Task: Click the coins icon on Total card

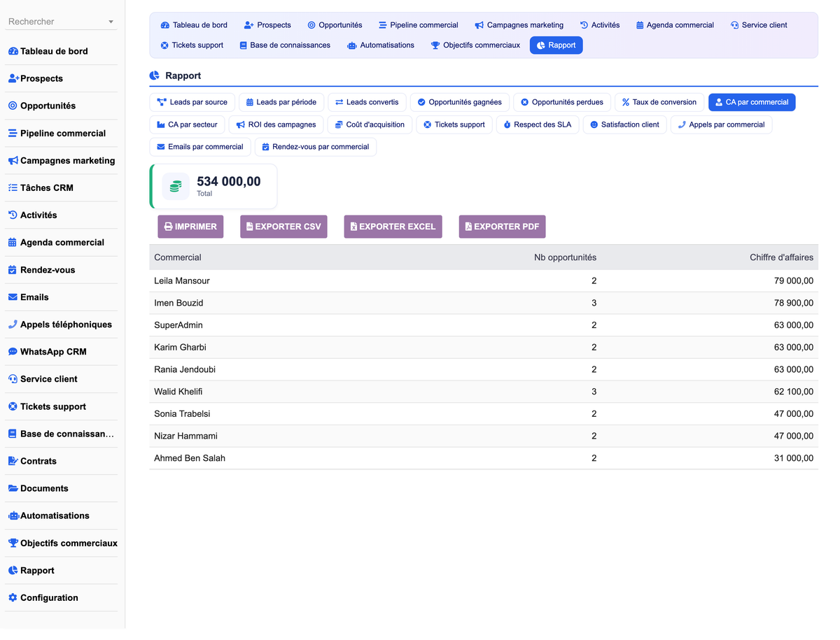Action: coord(176,186)
